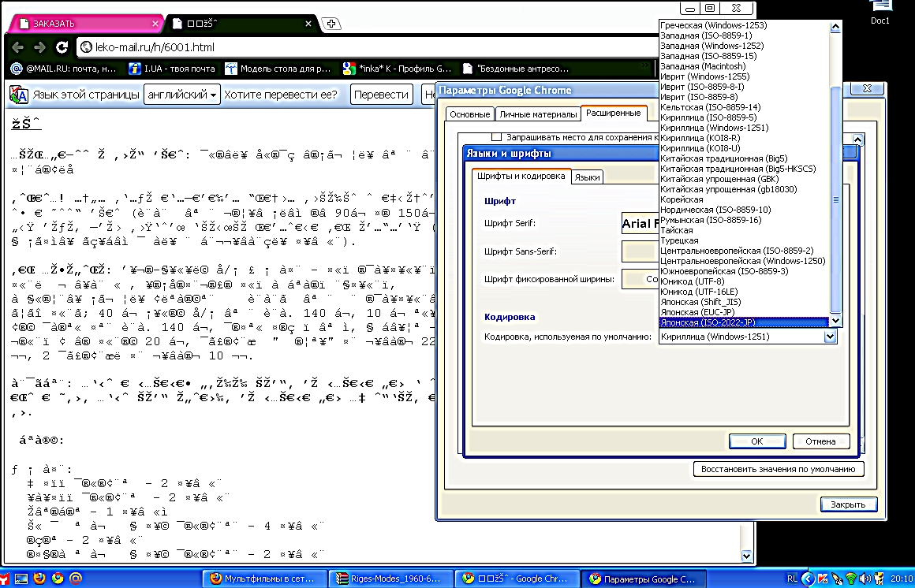
Task: Click the browser back arrow
Action: [18, 47]
